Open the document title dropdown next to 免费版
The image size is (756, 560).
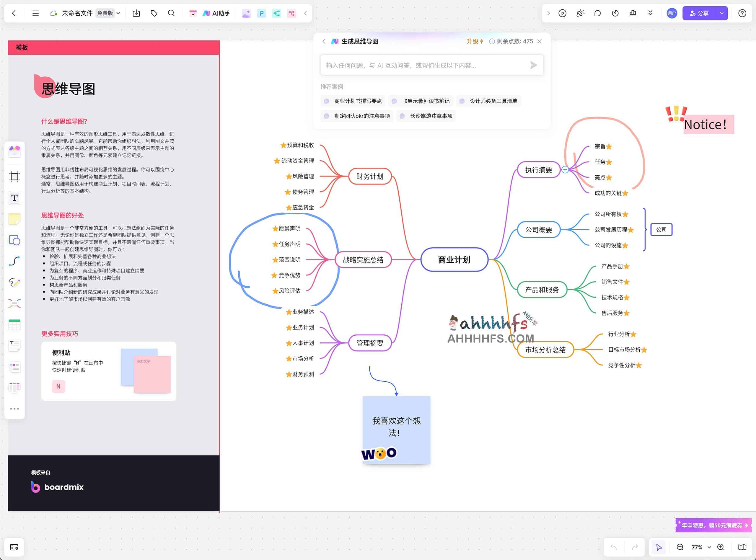click(119, 13)
